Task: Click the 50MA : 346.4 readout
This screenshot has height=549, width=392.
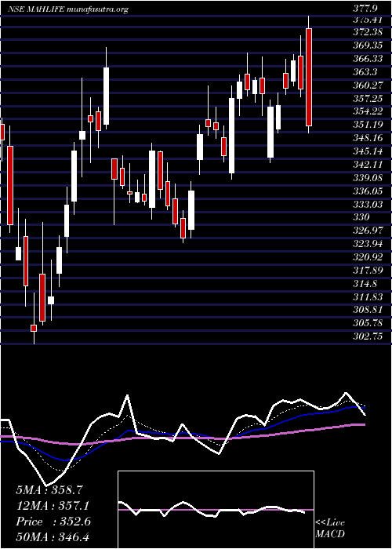Action: click(x=54, y=537)
